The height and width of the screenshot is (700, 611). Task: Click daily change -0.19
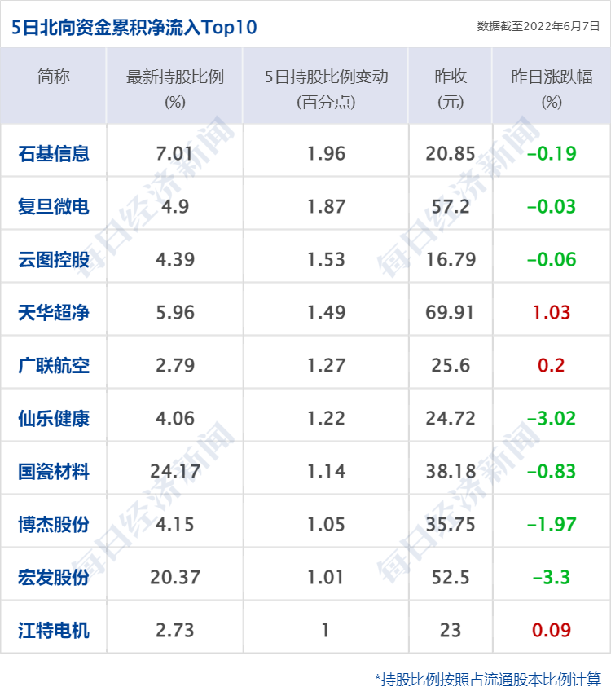pos(552,153)
